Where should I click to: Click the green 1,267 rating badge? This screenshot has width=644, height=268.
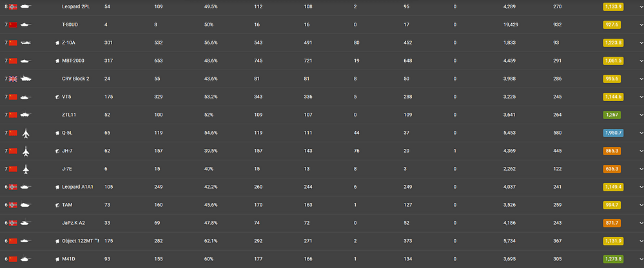pos(612,115)
